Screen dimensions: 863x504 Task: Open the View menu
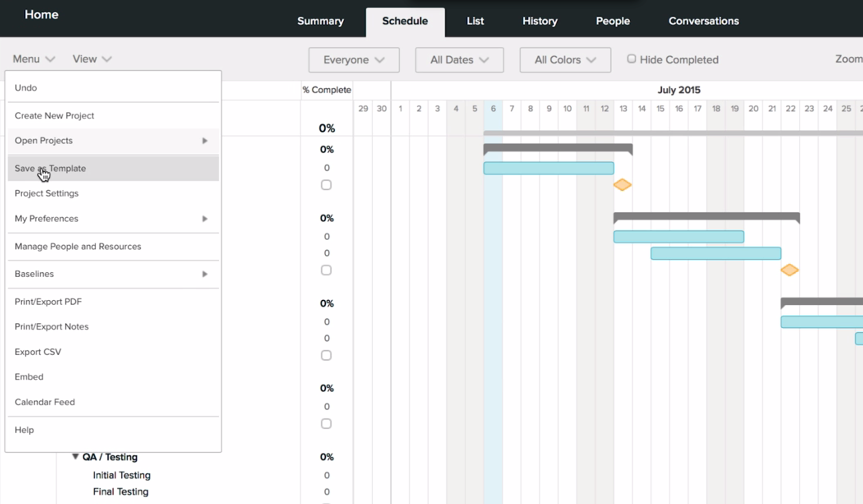point(91,59)
